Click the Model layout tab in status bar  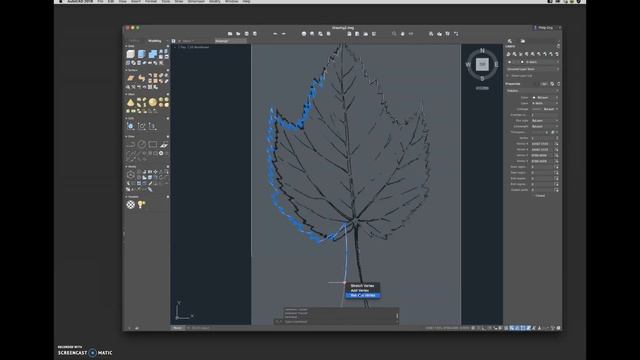click(178, 328)
